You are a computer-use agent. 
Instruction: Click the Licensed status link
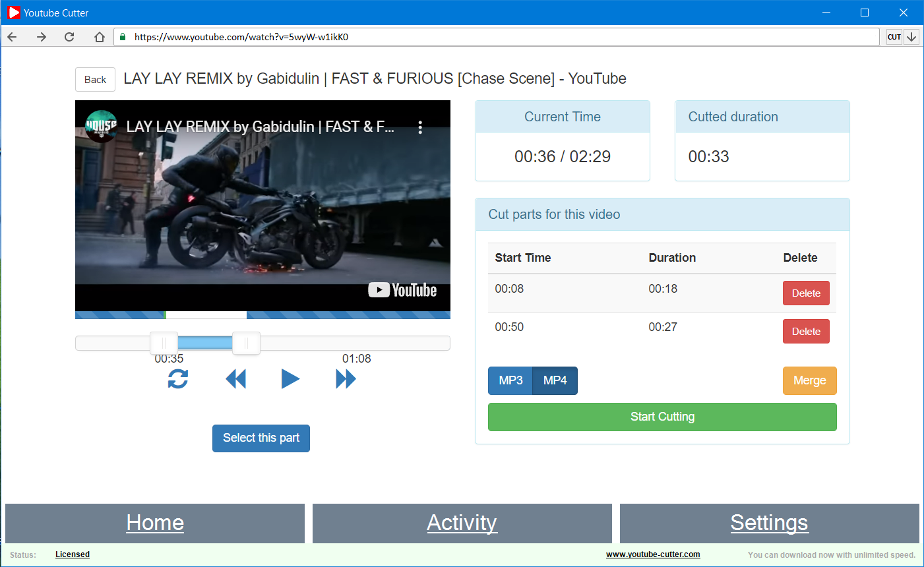tap(73, 554)
